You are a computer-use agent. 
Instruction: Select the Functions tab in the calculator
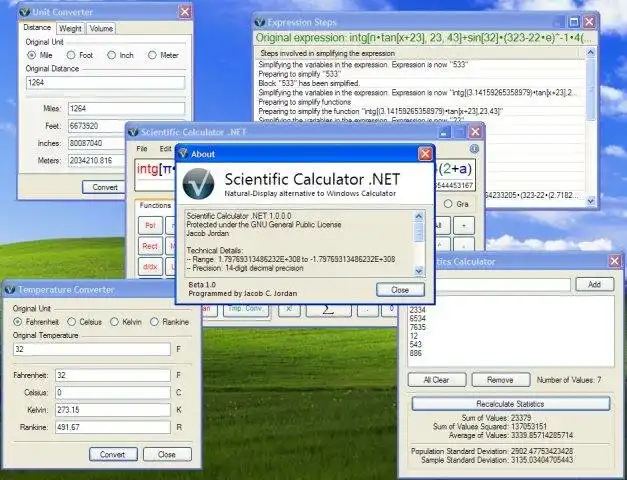point(155,205)
